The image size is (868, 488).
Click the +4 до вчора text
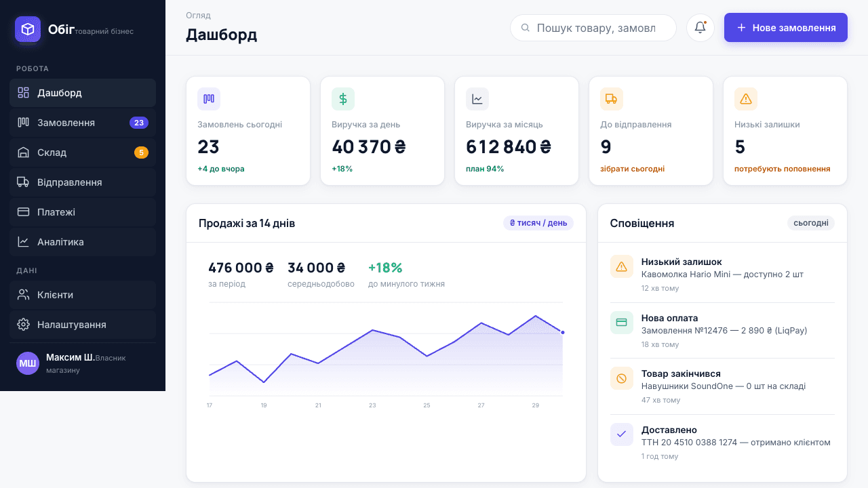[x=221, y=169]
